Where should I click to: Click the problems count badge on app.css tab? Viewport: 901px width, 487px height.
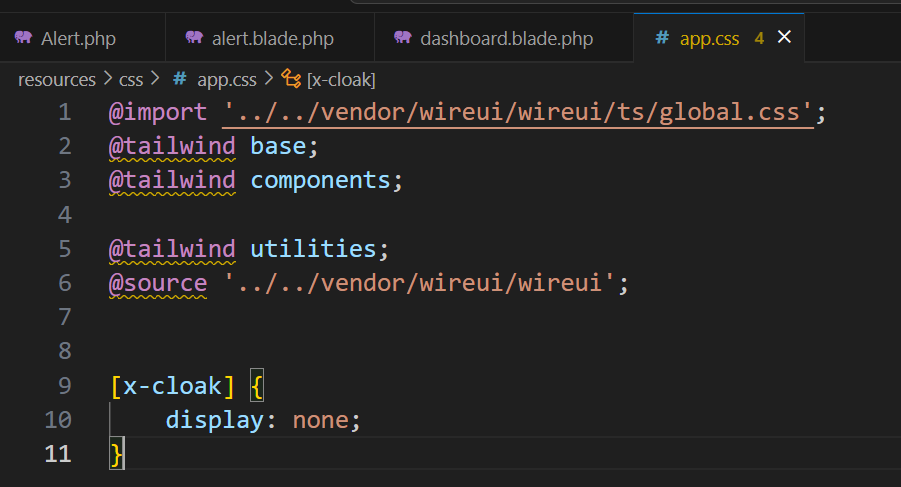pos(759,39)
